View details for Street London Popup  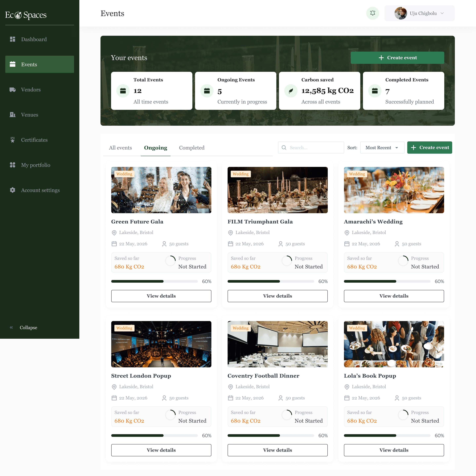(161, 450)
